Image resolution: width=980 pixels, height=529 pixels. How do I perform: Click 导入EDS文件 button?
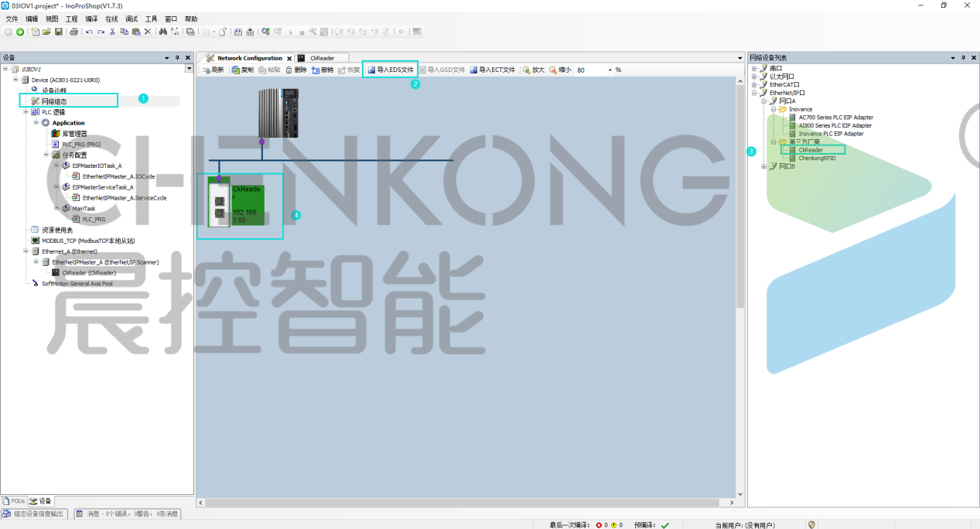(x=390, y=70)
